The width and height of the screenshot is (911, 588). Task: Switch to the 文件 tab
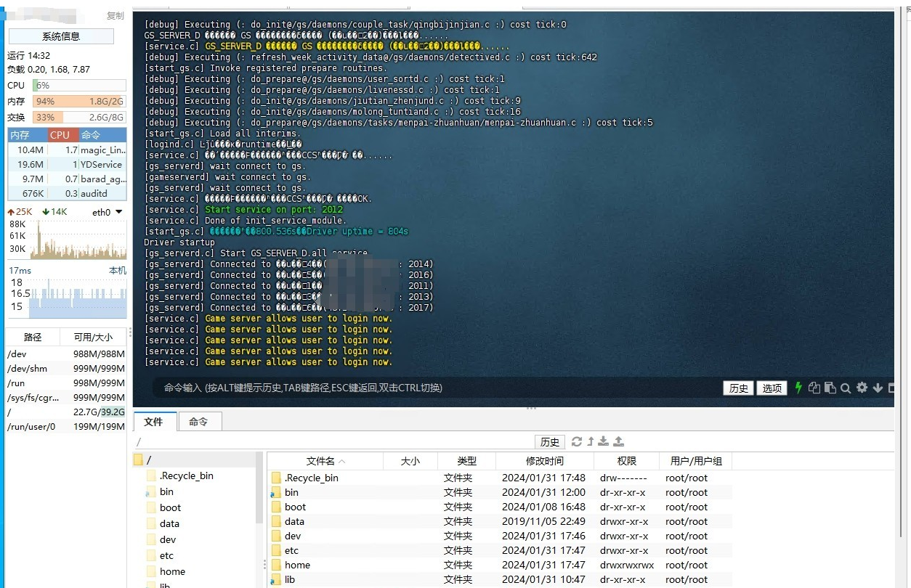click(x=153, y=421)
